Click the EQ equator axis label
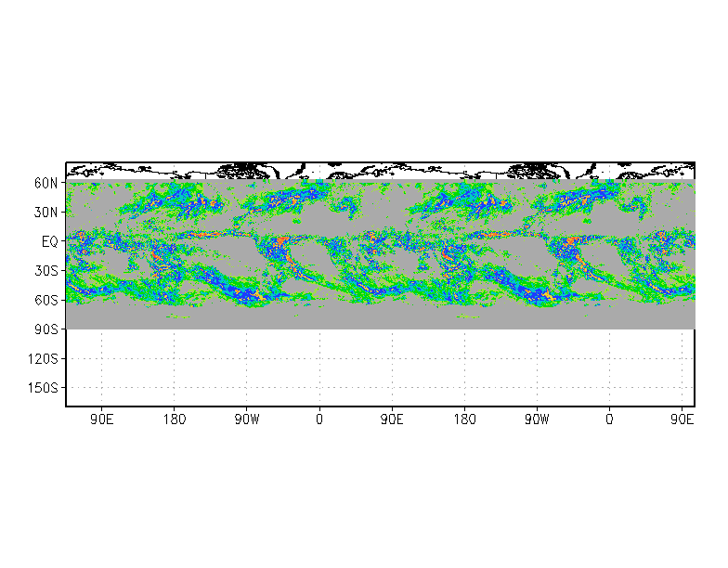 coord(50,241)
